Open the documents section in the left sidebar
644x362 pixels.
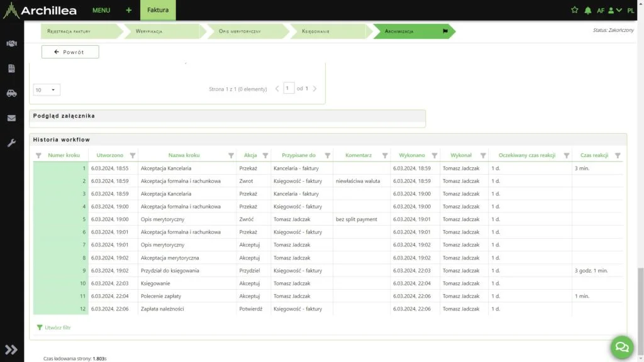click(11, 69)
